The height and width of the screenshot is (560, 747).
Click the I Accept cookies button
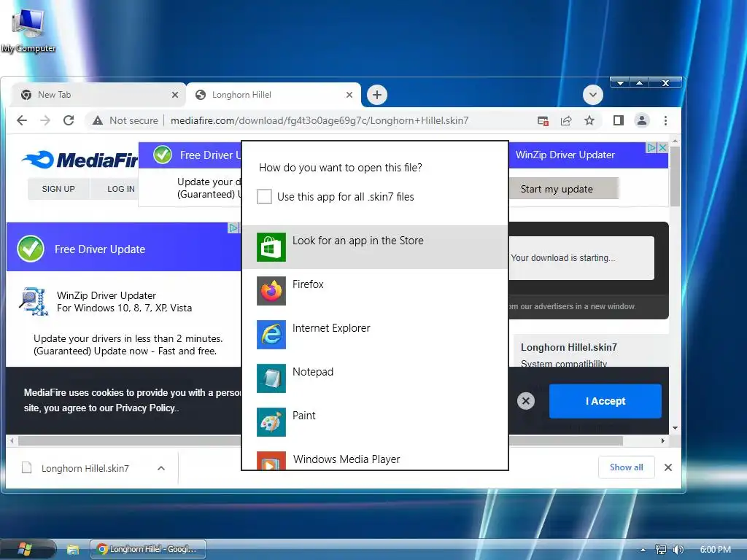click(605, 402)
